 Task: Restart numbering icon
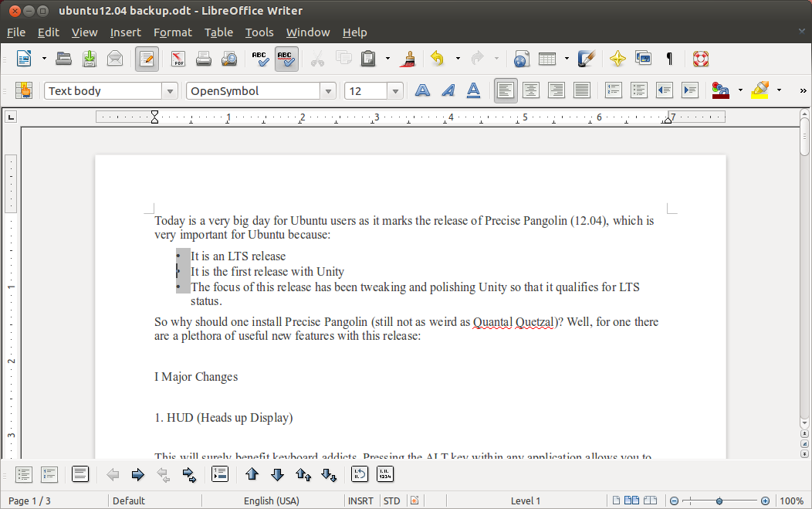point(360,473)
